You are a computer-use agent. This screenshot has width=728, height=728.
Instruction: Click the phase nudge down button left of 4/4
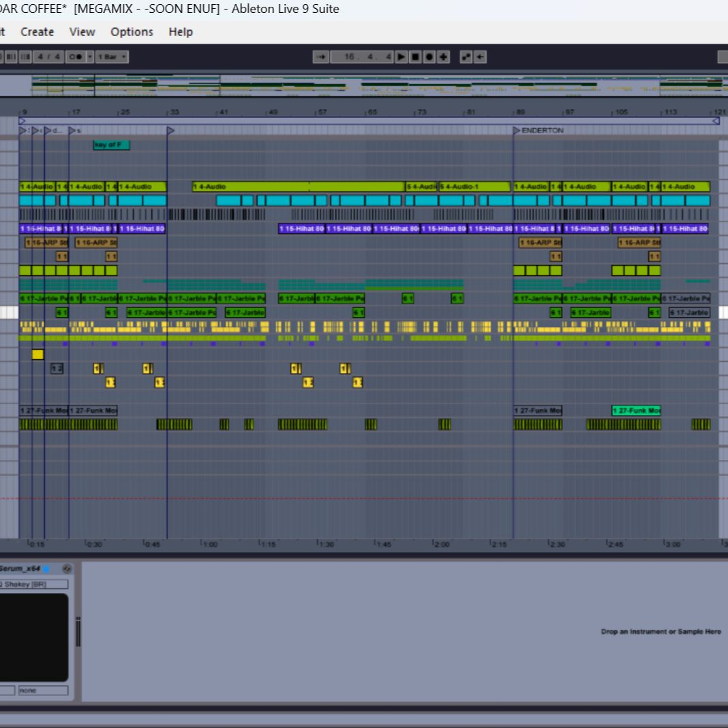tap(11, 57)
